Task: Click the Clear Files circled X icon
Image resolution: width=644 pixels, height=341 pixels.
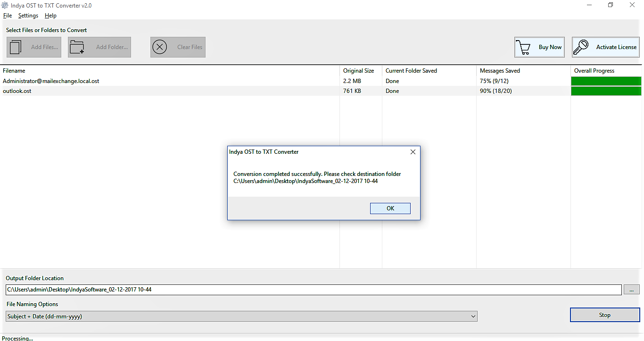Action: coord(160,47)
